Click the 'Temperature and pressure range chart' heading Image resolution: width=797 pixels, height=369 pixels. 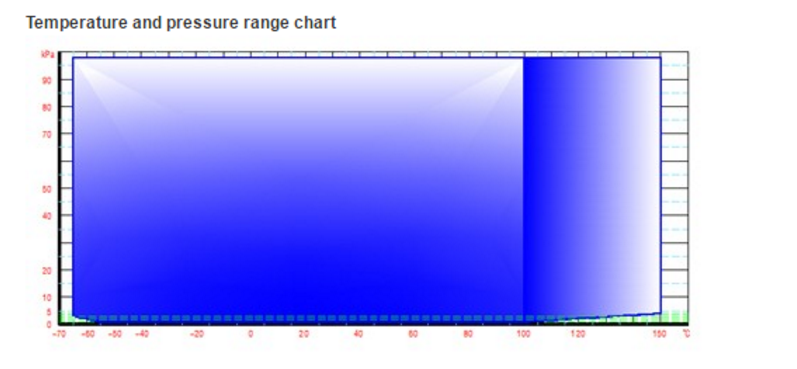coord(181,23)
